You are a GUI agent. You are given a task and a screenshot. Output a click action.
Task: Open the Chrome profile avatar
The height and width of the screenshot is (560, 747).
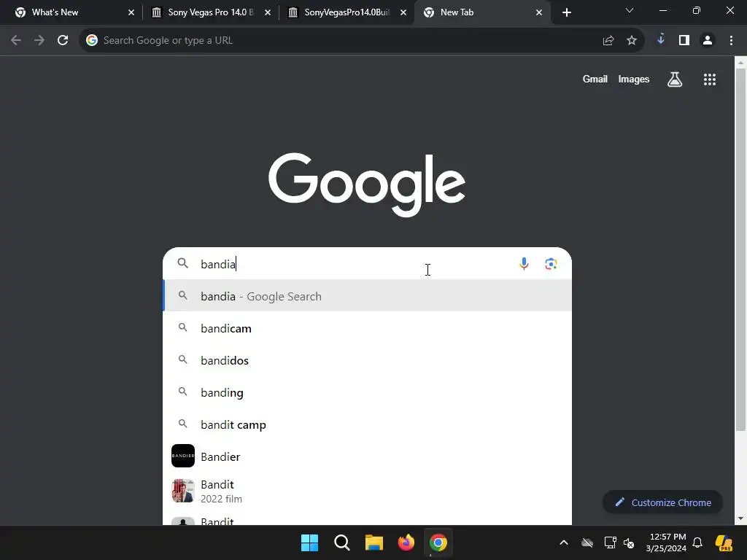coord(708,41)
